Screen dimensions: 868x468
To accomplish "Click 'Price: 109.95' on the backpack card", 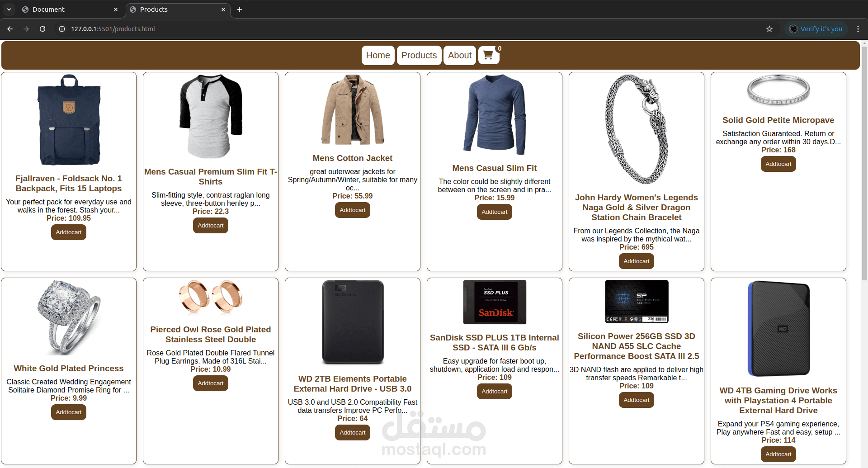I will point(69,218).
